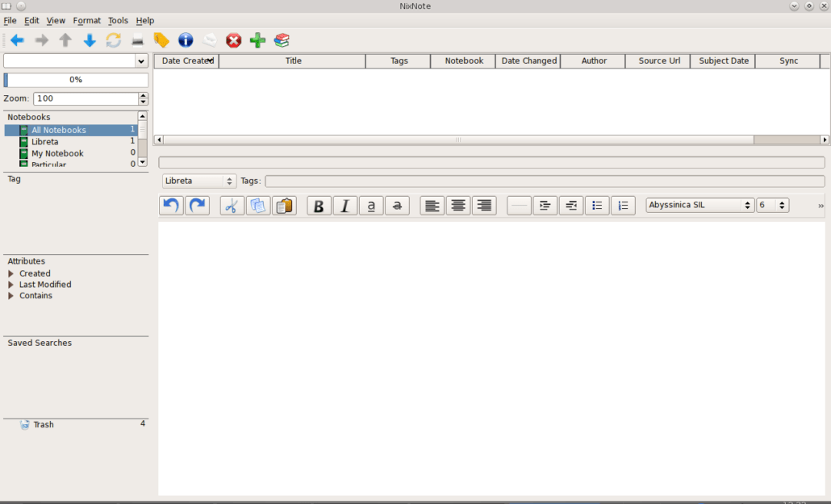Open note info via blue info icon
The image size is (831, 504).
186,40
